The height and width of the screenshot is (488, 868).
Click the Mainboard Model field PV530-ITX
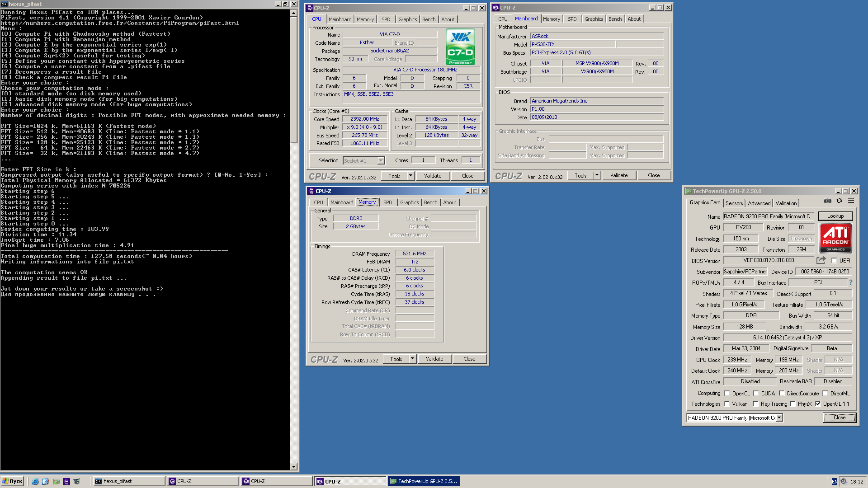click(x=573, y=44)
